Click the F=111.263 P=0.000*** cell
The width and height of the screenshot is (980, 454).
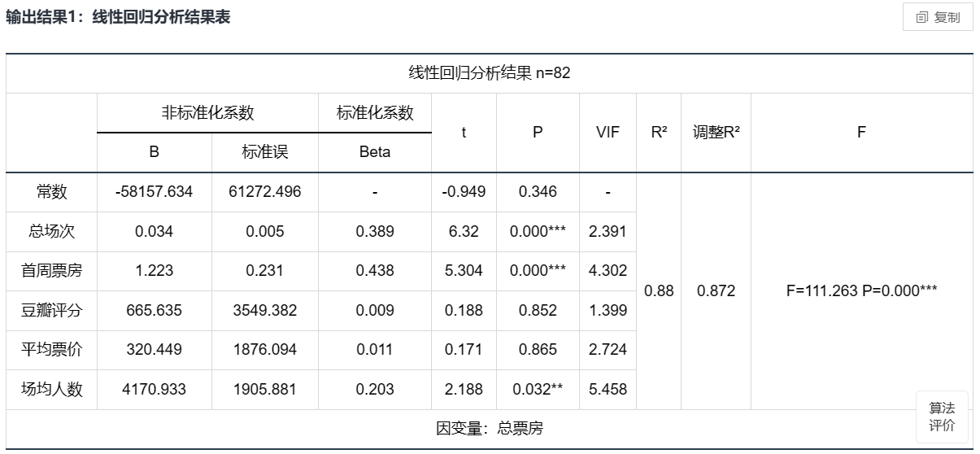click(861, 290)
